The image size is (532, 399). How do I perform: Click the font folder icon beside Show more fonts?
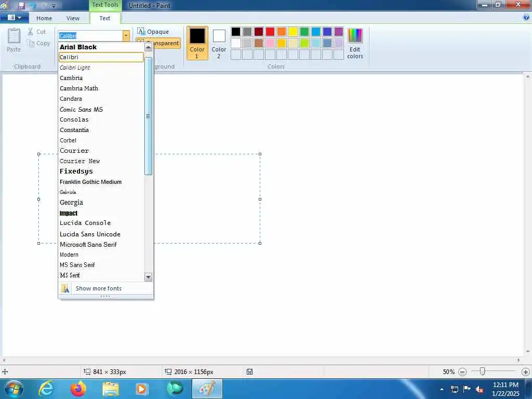coord(65,288)
